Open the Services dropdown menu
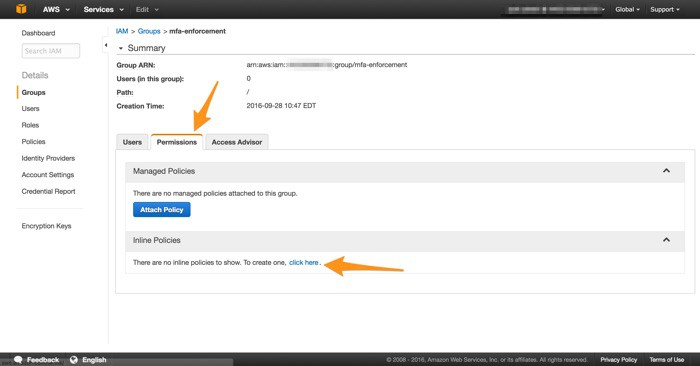 [104, 9]
